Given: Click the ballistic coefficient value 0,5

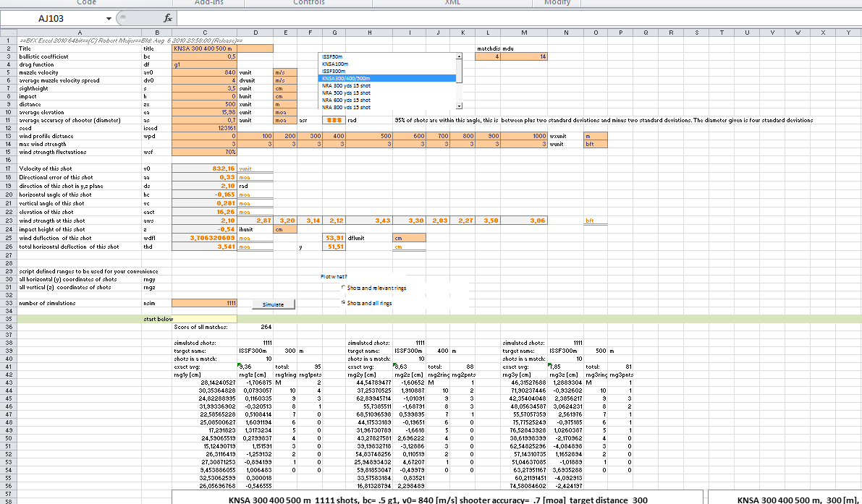Looking at the screenshot, I should click(x=205, y=56).
